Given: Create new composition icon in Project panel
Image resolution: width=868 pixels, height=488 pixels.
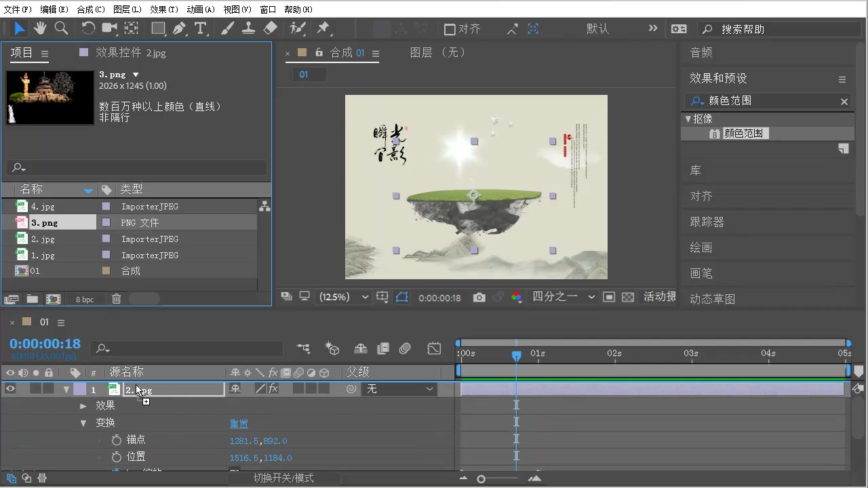Looking at the screenshot, I should [53, 299].
